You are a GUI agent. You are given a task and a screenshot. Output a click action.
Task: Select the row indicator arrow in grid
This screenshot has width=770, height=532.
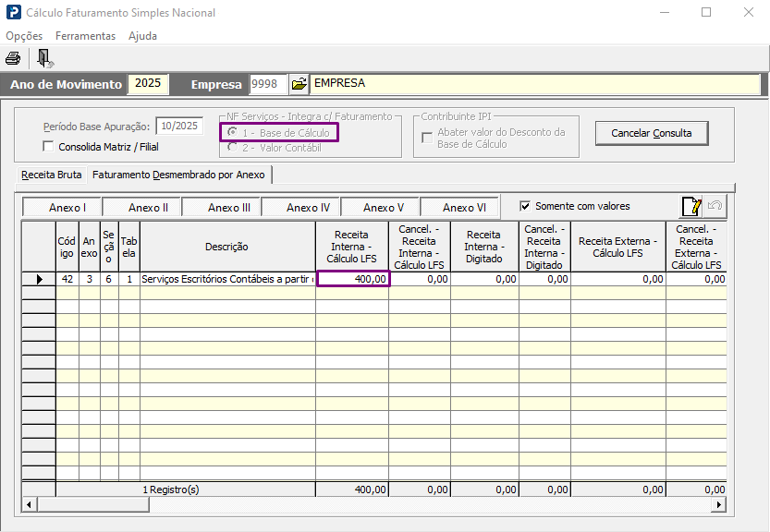[39, 279]
